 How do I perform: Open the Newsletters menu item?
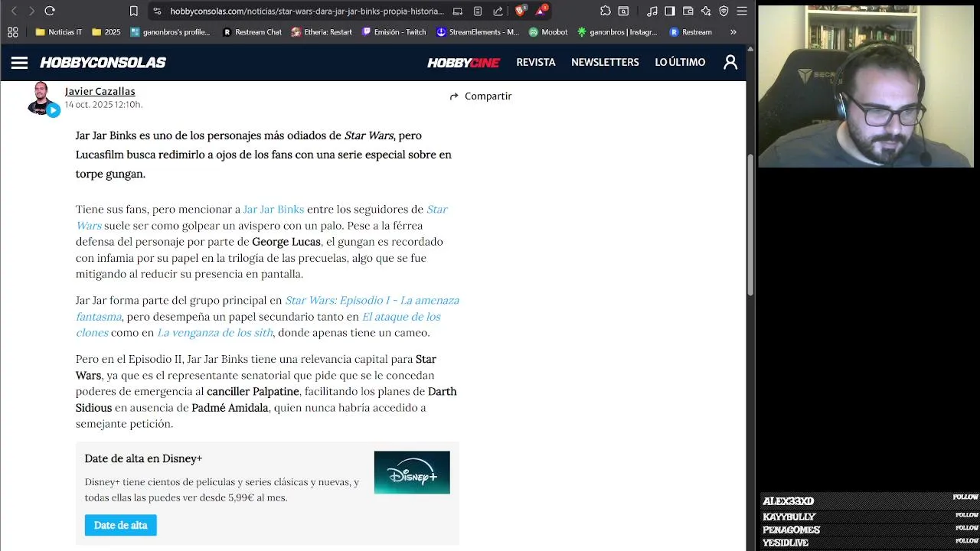(605, 63)
